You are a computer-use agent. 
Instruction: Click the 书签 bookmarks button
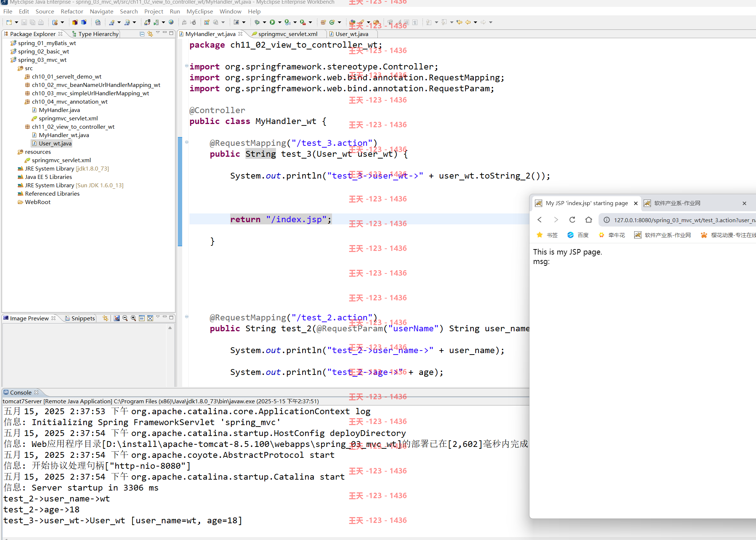pyautogui.click(x=547, y=235)
